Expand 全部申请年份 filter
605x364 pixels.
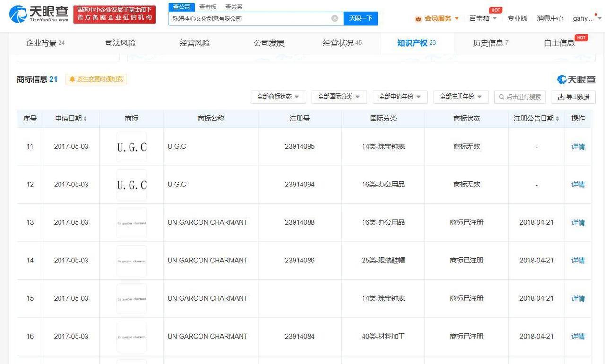400,97
